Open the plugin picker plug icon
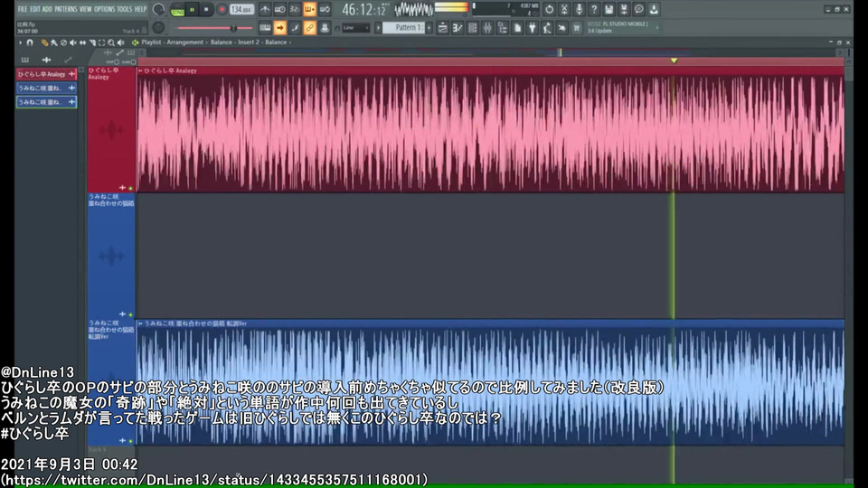This screenshot has height=488, width=868. click(532, 28)
